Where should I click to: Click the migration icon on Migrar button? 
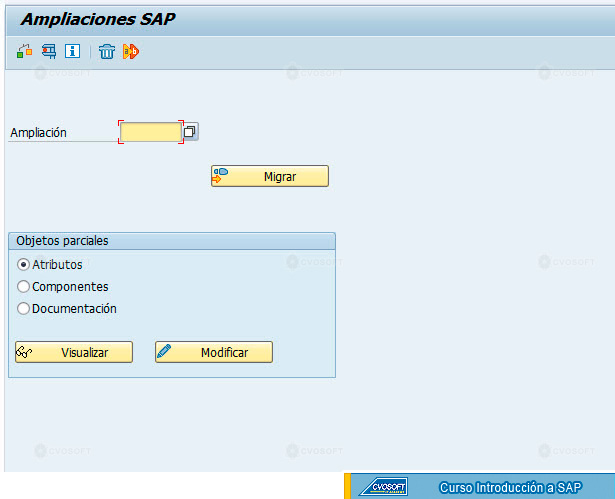tap(220, 176)
